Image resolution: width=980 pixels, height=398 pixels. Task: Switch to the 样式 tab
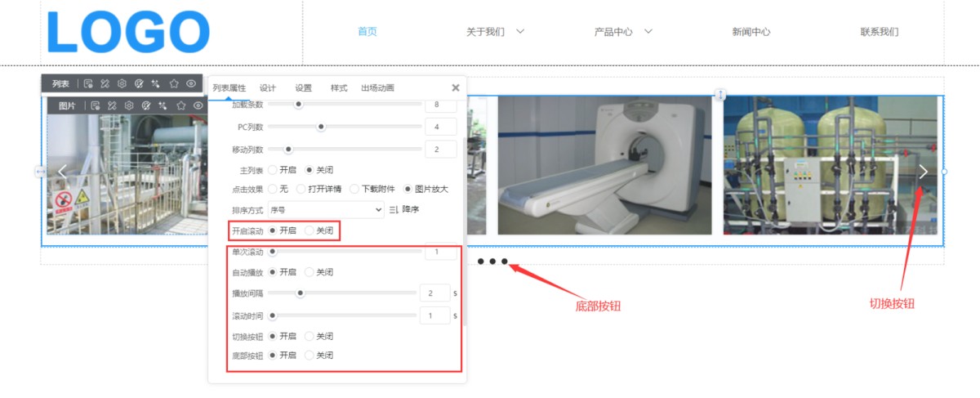click(x=338, y=88)
